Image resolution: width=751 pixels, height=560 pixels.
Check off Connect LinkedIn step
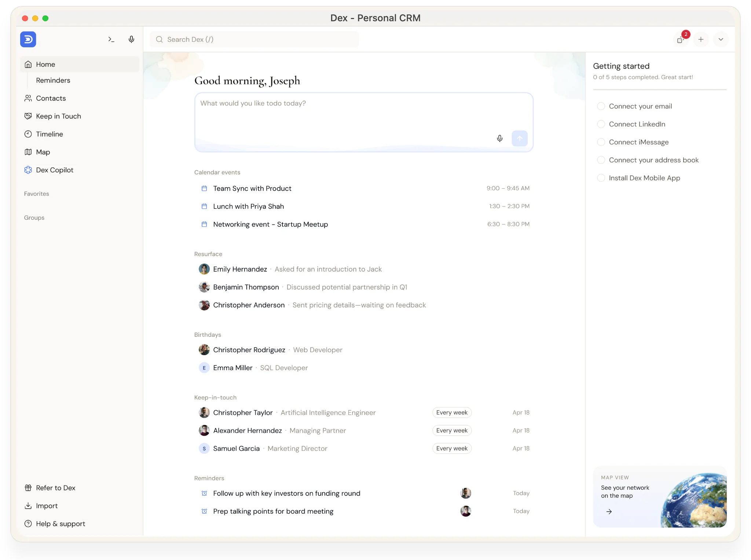(601, 124)
